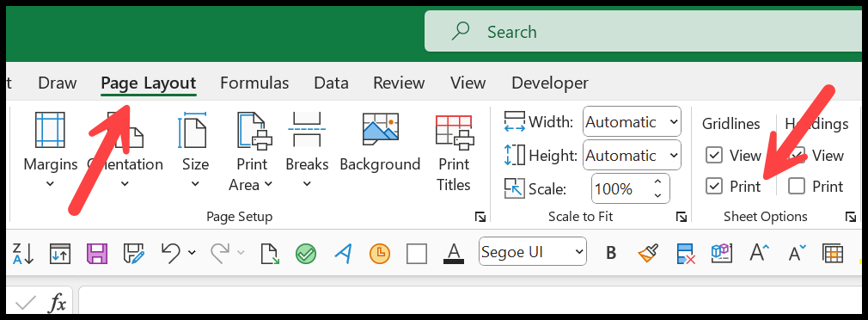This screenshot has height=320, width=868.
Task: Click in the formula bar field
Action: click(471, 300)
